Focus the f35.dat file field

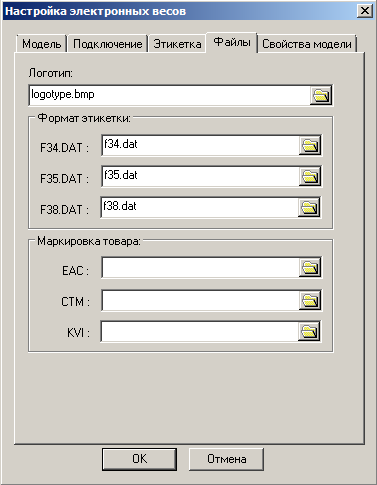coord(200,176)
